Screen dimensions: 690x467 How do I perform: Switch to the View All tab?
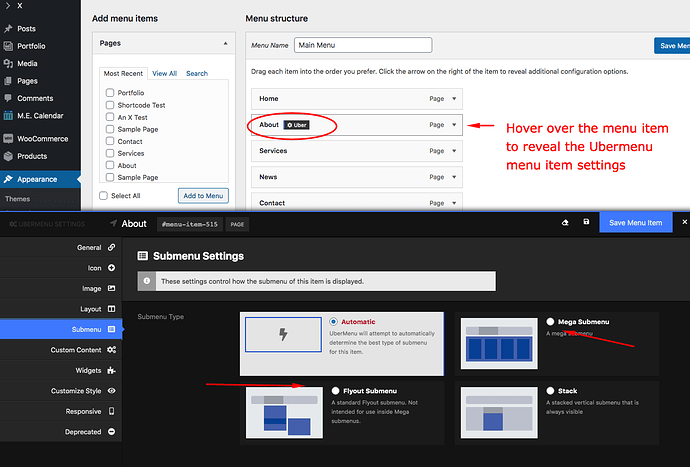point(165,74)
